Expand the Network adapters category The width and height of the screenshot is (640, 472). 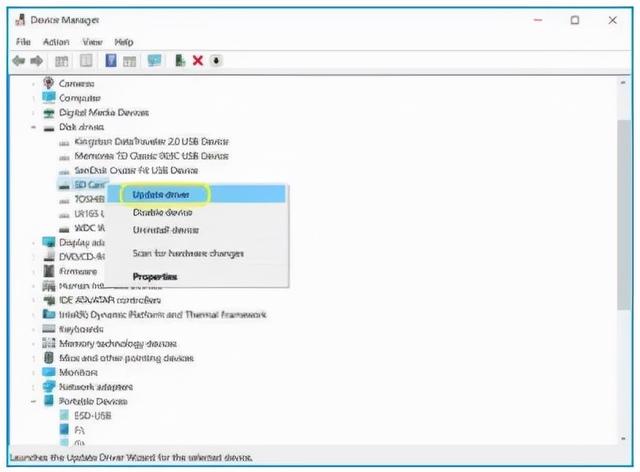pyautogui.click(x=33, y=387)
